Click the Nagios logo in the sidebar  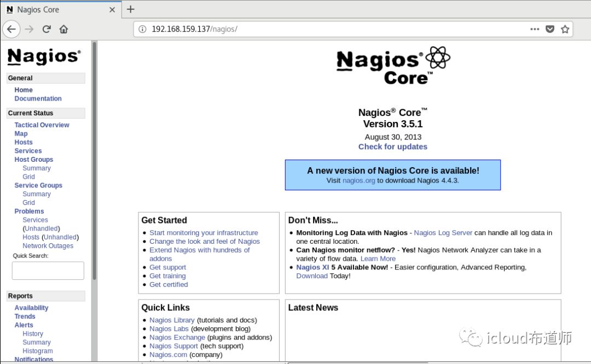click(44, 56)
